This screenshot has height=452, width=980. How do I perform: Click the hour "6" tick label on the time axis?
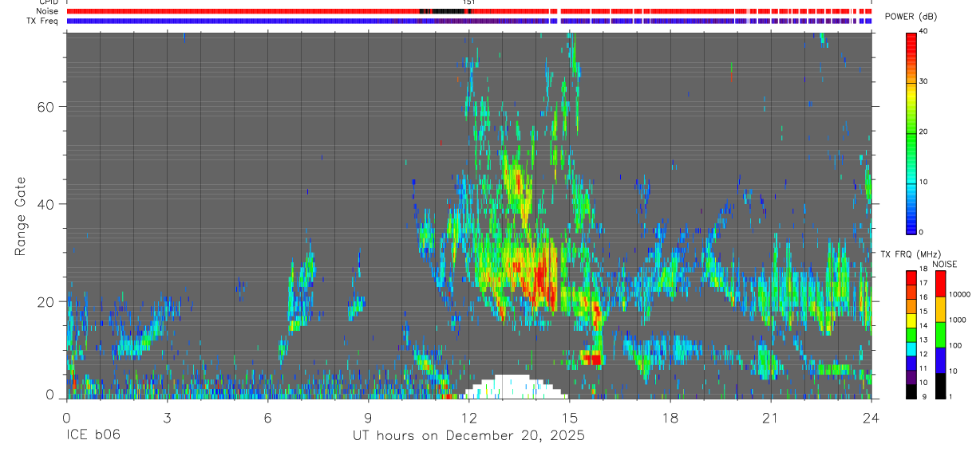click(267, 417)
